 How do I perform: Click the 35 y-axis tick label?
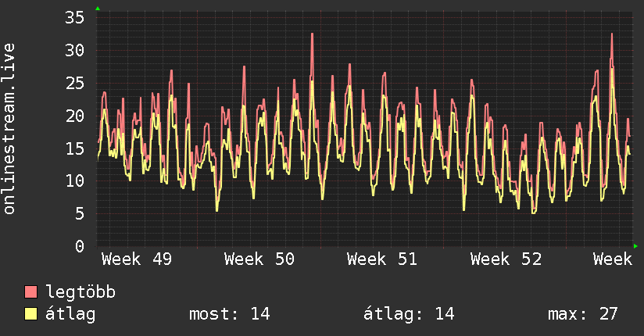(x=74, y=18)
